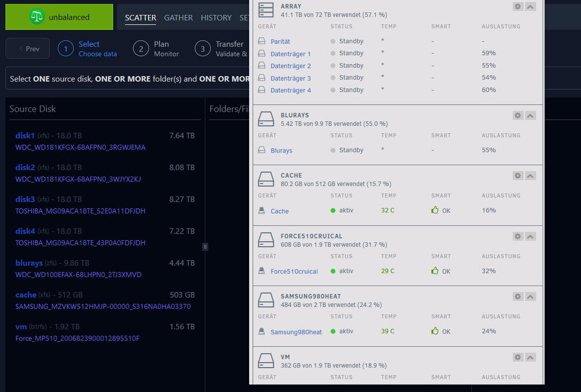The height and width of the screenshot is (392, 581).
Task: Click the 32 C temperature of Cache
Action: 388,210
